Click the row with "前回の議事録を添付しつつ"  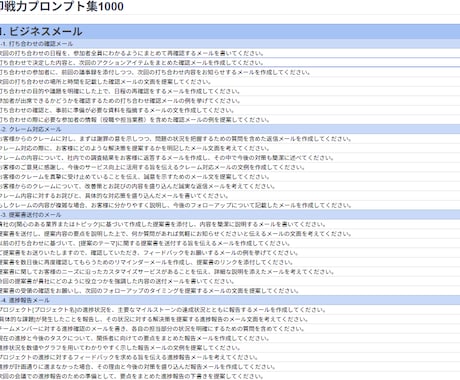[x=230, y=72]
